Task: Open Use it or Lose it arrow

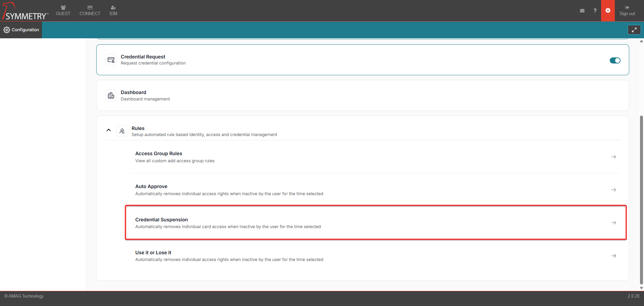Action: pos(613,256)
